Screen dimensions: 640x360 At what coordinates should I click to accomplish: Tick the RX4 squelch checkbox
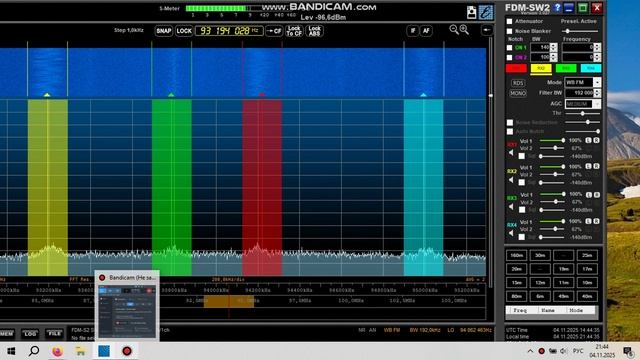point(522,237)
